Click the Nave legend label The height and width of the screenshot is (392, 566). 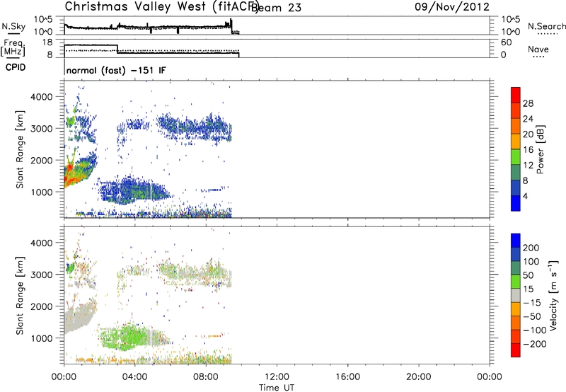tap(538, 49)
